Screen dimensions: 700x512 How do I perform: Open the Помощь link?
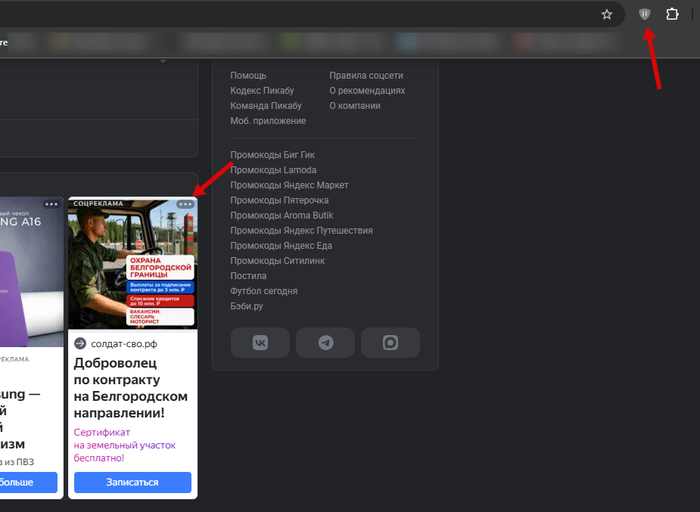coord(248,75)
